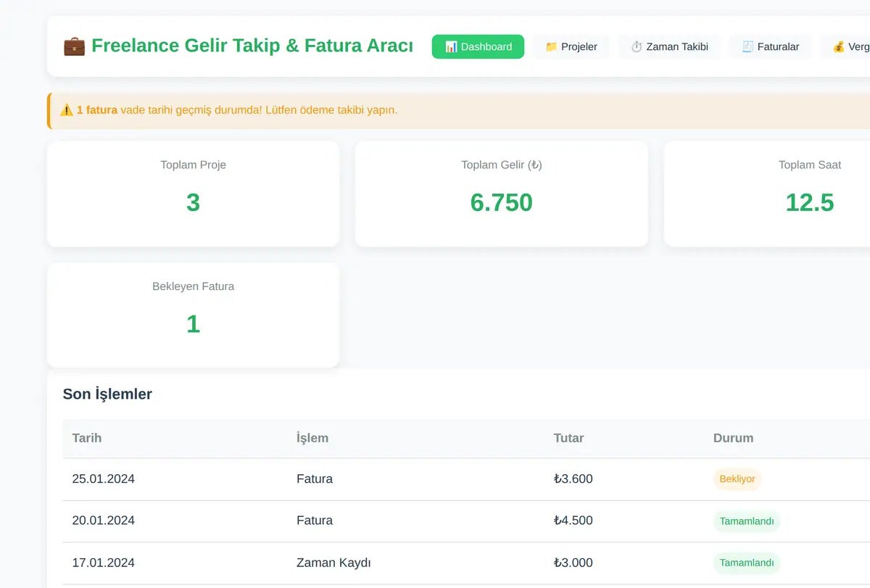Open the Zaman Takibi tab
Screen dimensions: 870x588
669,46
